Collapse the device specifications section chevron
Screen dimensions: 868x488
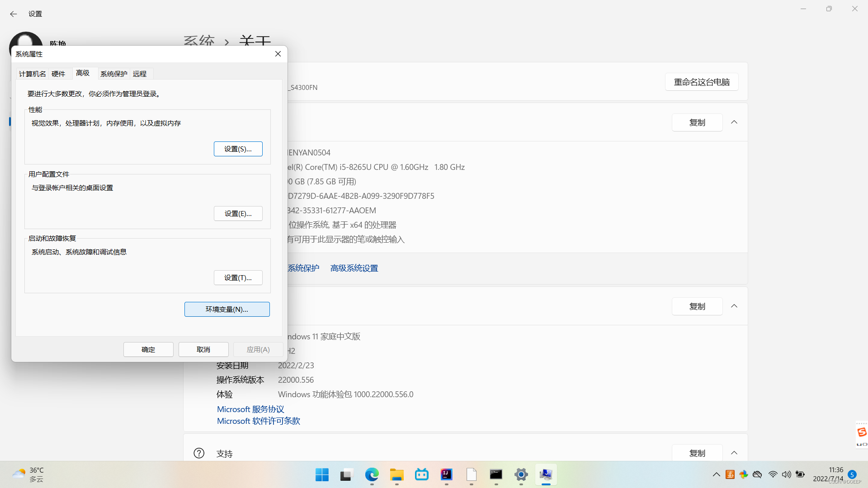(734, 122)
